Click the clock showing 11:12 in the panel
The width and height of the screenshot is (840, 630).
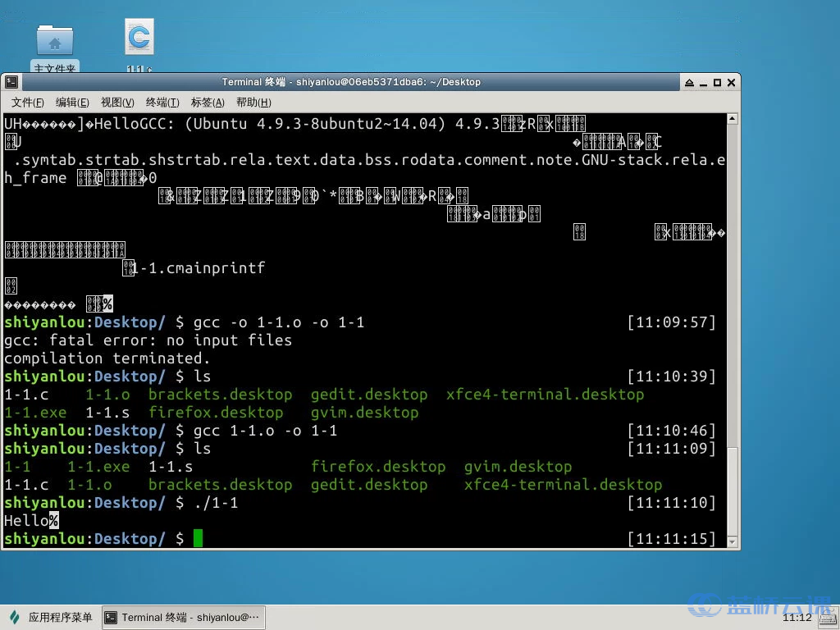click(797, 618)
